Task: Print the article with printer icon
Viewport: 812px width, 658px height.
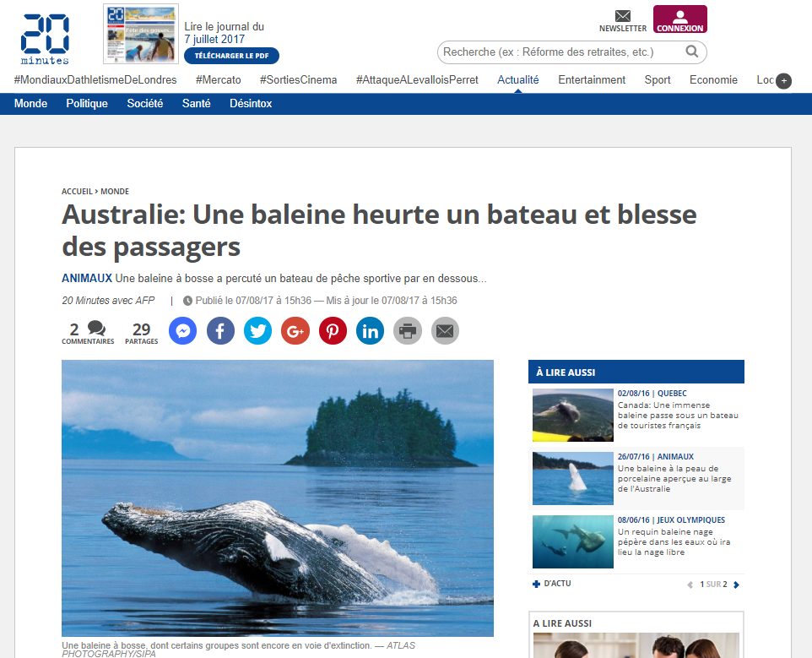Action: tap(408, 330)
